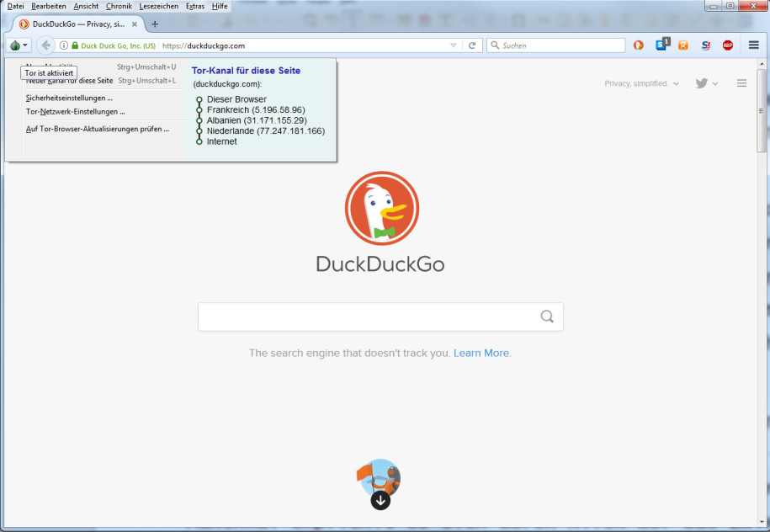Click the Tor-Kanal für diese Seite heading

click(x=246, y=71)
